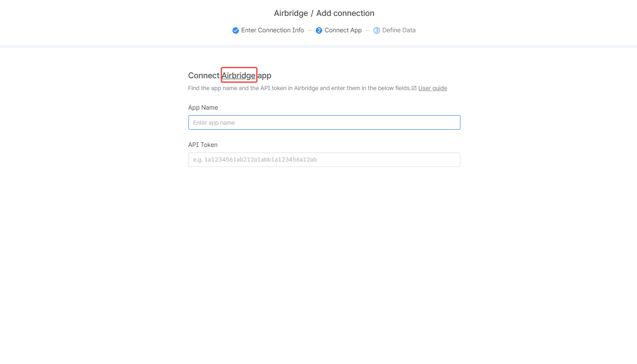Focus the App Name input field
637x364 pixels.
324,122
